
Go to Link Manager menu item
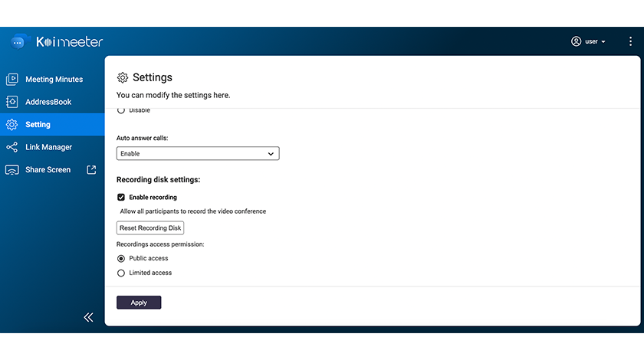[x=48, y=147]
